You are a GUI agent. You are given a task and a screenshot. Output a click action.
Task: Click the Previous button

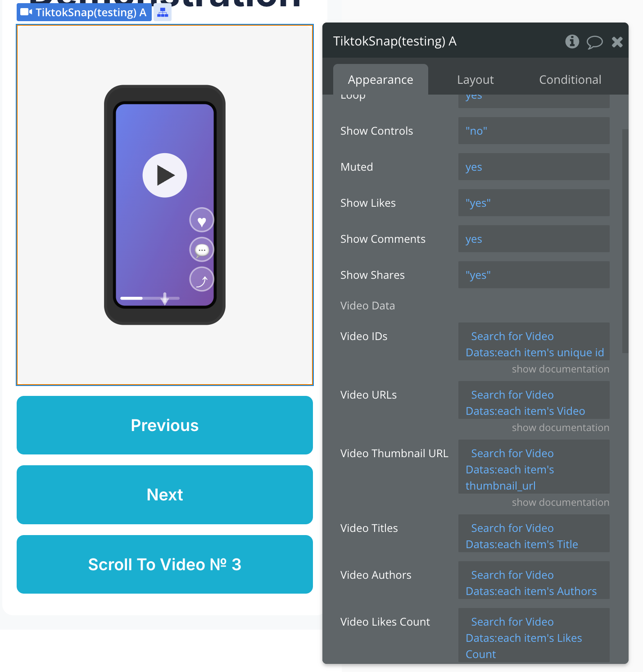(x=165, y=425)
